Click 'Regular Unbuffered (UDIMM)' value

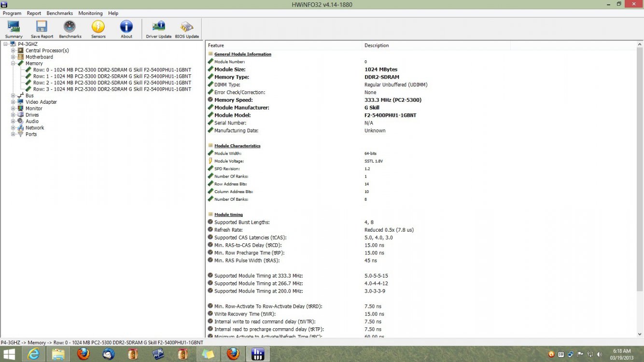tap(396, 85)
